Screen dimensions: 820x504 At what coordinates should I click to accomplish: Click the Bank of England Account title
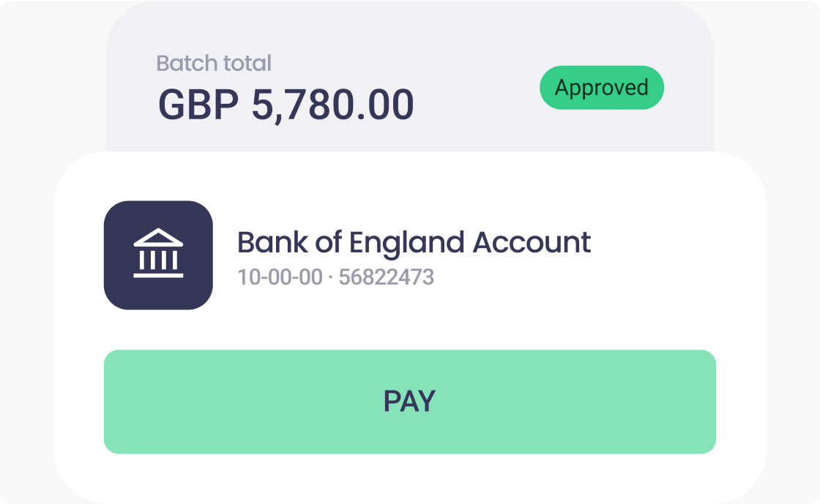pyautogui.click(x=415, y=241)
